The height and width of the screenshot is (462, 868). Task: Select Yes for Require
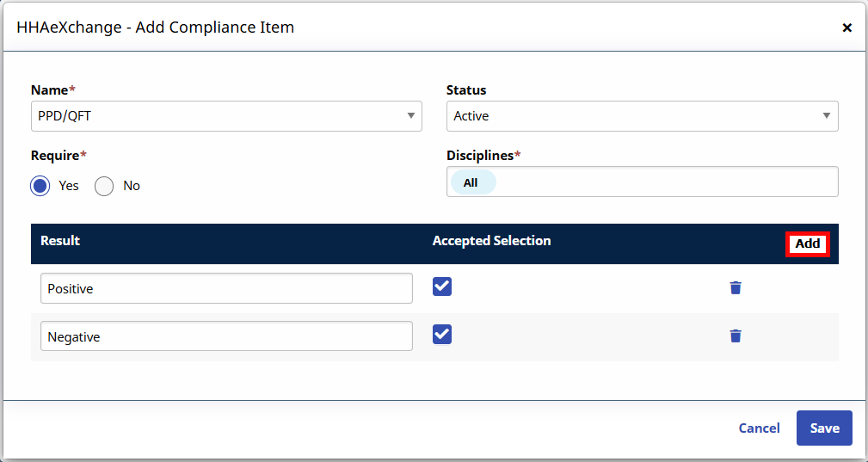40,186
